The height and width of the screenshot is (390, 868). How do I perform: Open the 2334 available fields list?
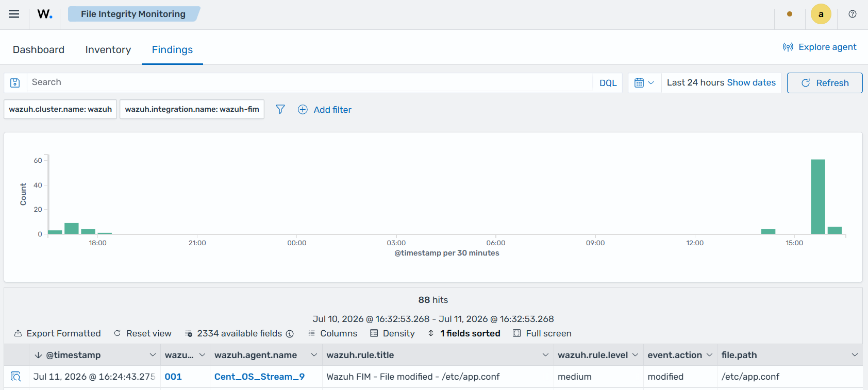233,333
